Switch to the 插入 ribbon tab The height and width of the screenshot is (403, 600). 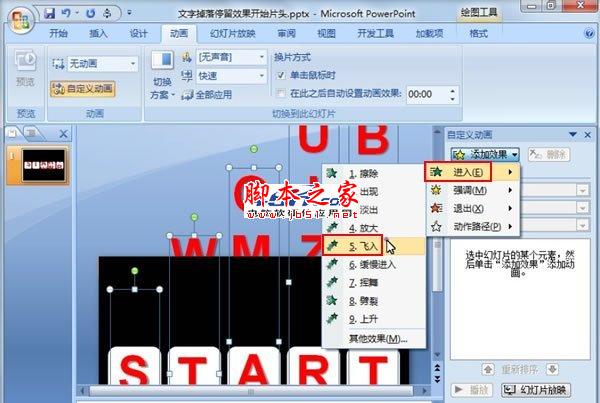point(98,34)
